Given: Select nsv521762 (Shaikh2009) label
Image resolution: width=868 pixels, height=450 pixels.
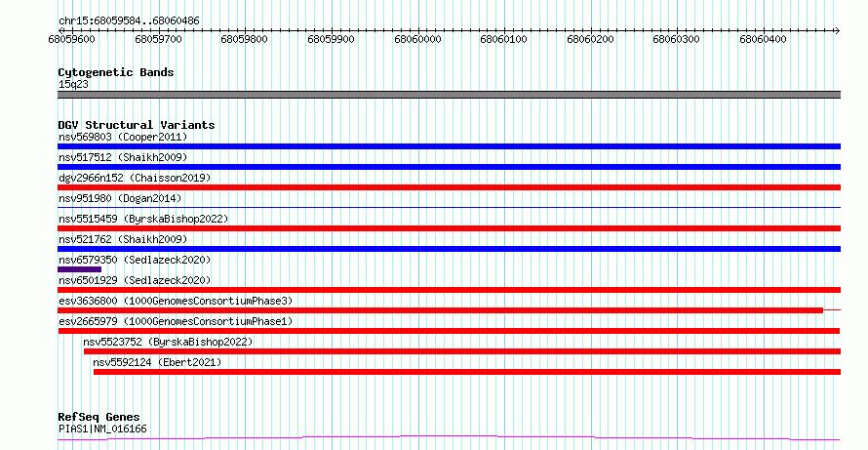Looking at the screenshot, I should pos(123,239).
